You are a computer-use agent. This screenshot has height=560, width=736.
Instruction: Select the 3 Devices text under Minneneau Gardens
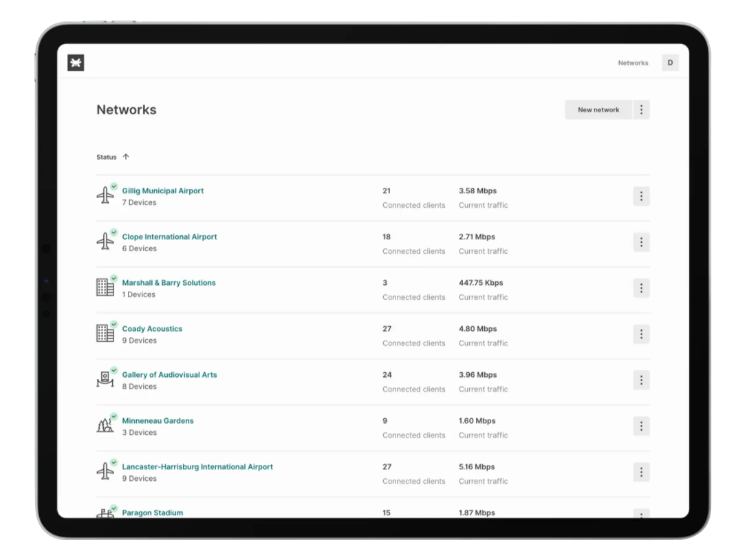[140, 433]
